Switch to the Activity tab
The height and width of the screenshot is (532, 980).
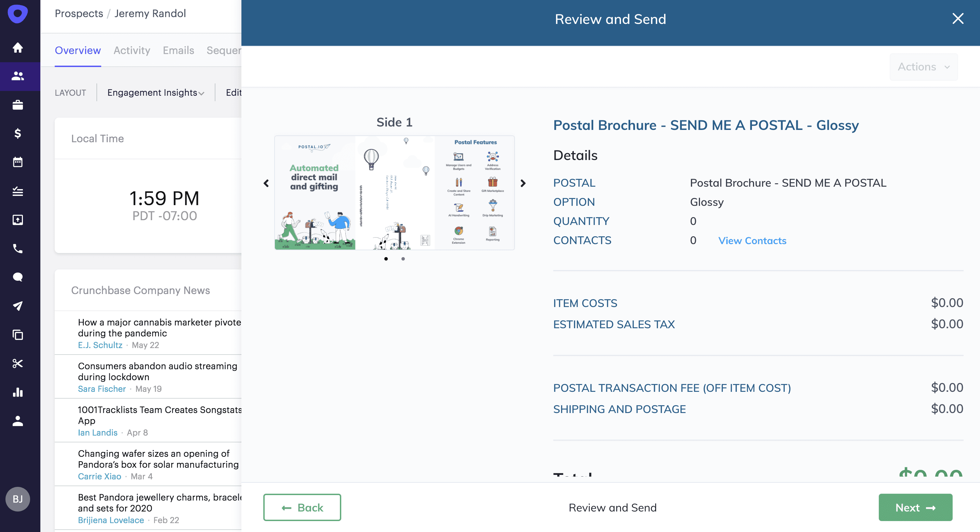(132, 50)
